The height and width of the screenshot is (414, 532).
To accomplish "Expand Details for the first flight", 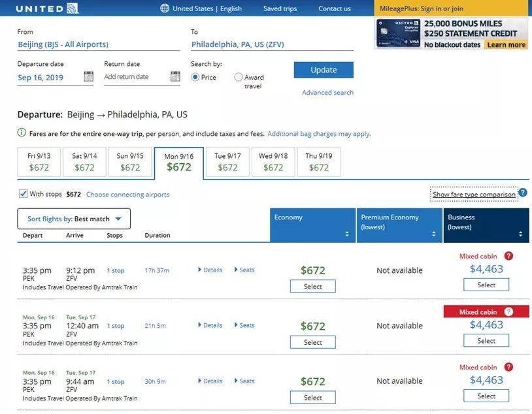I will point(210,270).
